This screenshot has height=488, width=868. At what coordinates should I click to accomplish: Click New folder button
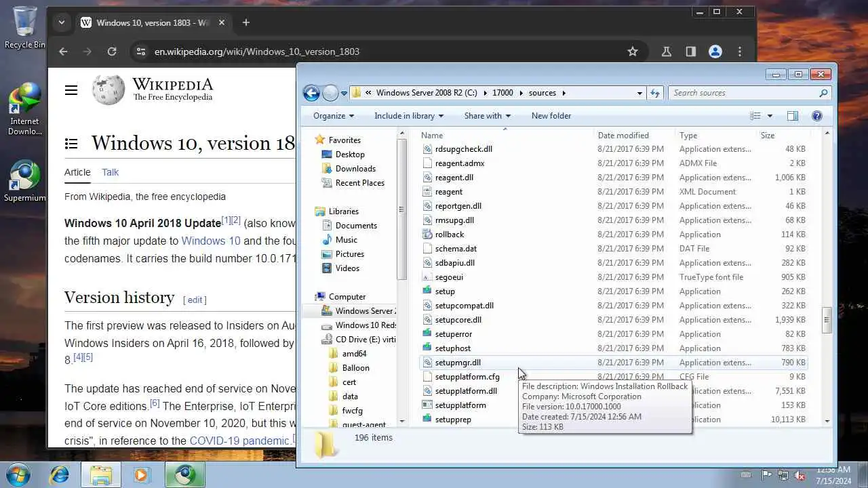click(551, 116)
